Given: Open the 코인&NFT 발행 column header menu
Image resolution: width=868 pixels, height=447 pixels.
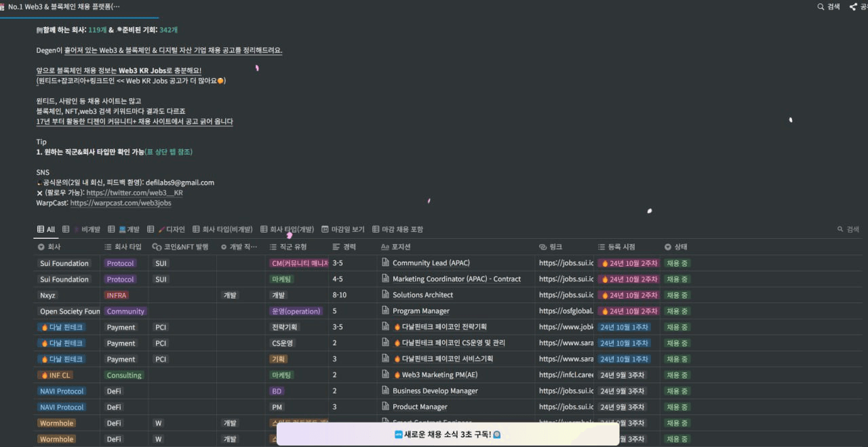Looking at the screenshot, I should pos(182,247).
